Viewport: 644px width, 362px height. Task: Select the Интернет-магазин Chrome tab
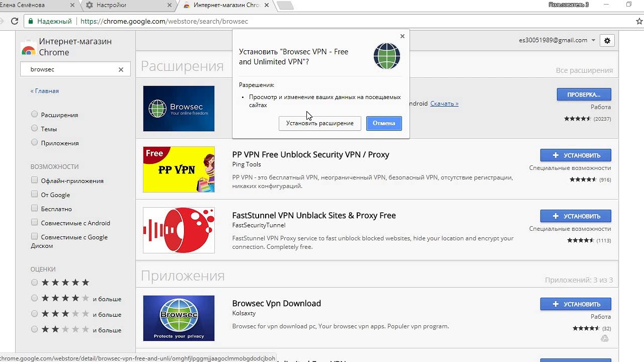pos(226,5)
